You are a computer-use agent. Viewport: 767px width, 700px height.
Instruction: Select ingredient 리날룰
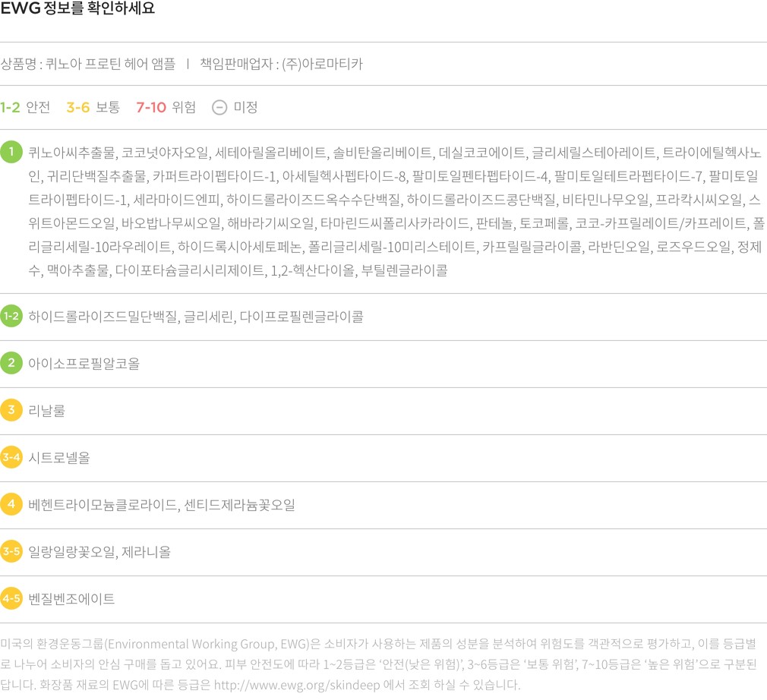[x=46, y=411]
